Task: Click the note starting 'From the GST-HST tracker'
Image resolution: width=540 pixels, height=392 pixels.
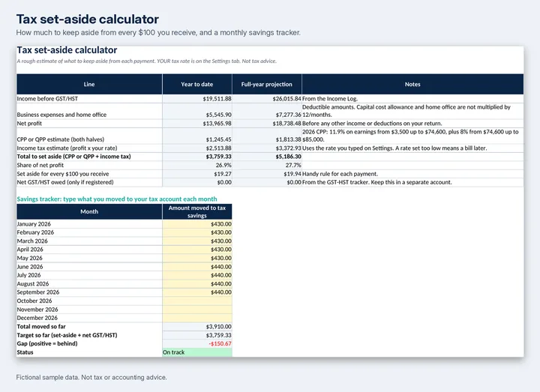Action: tap(376, 182)
